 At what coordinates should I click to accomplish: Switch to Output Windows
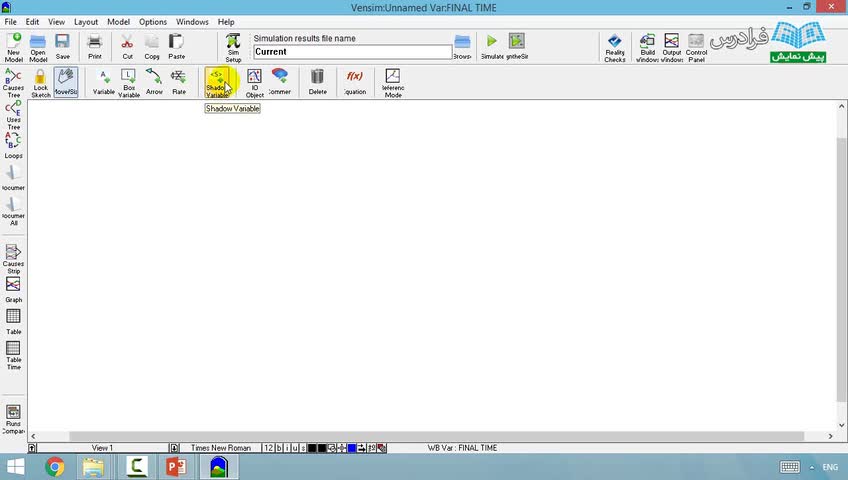tap(672, 48)
